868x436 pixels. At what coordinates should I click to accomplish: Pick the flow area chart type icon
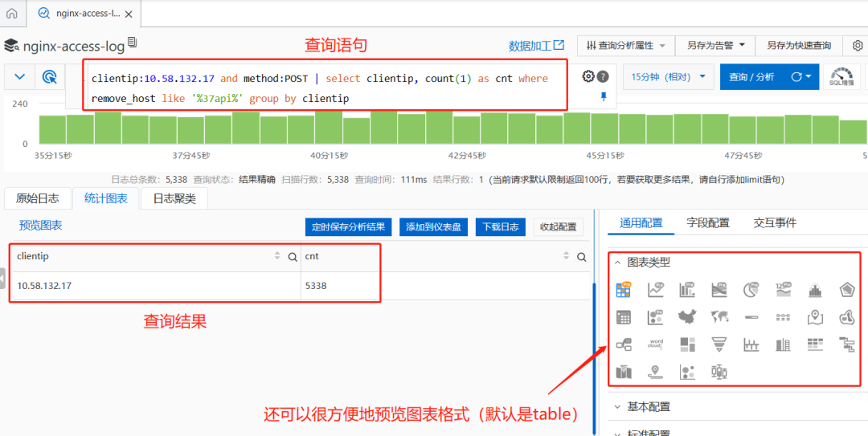tap(719, 288)
